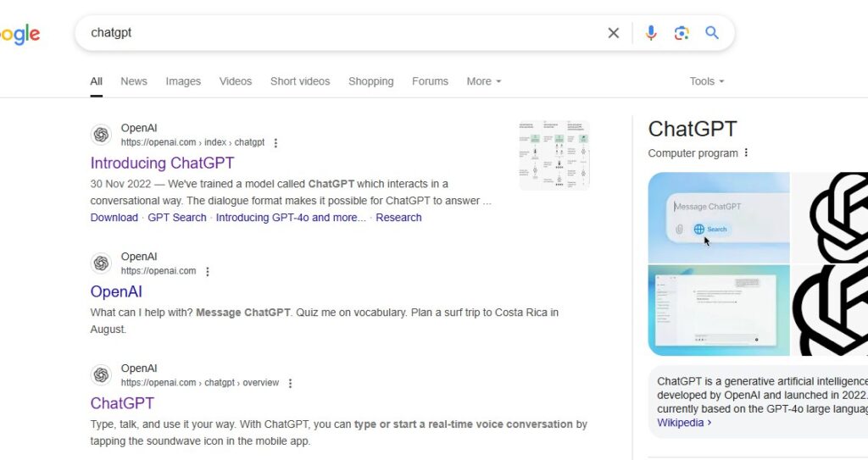This screenshot has height=460, width=868.
Task: Switch to the Forums tab
Action: pos(430,81)
